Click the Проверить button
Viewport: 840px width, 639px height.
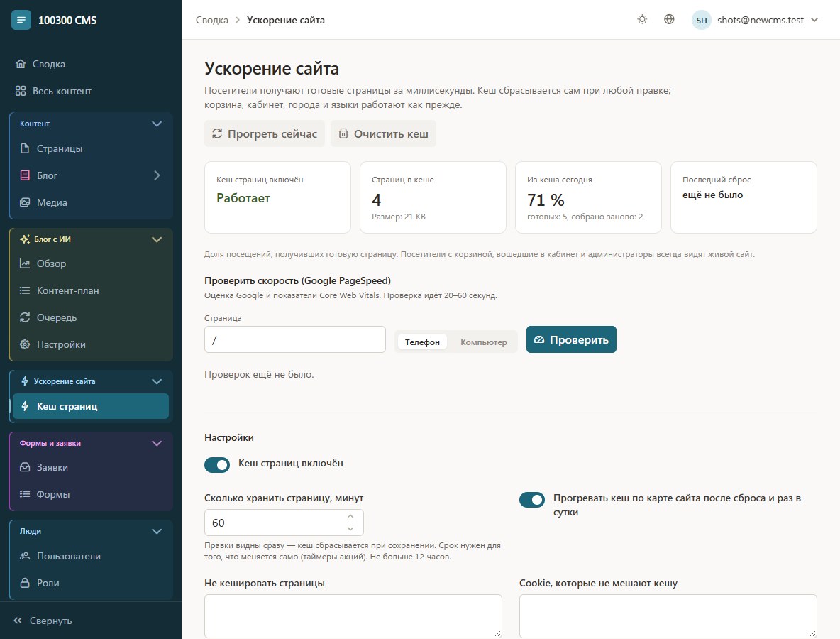pyautogui.click(x=571, y=339)
